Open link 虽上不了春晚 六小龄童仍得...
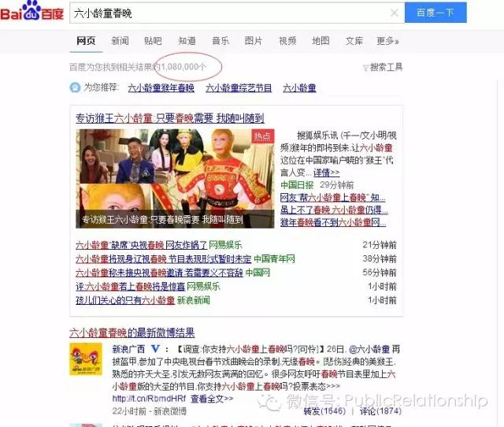Screen dimensions: 504x427 click(x=334, y=210)
